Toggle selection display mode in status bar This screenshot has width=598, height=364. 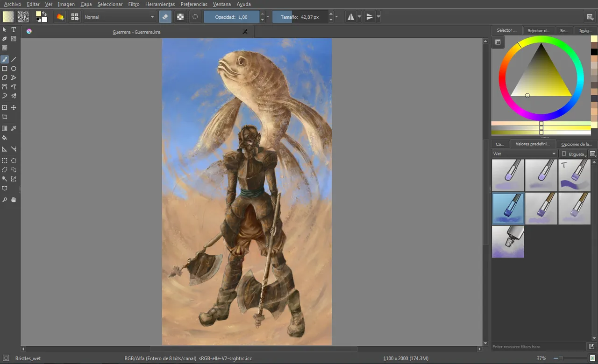6,358
